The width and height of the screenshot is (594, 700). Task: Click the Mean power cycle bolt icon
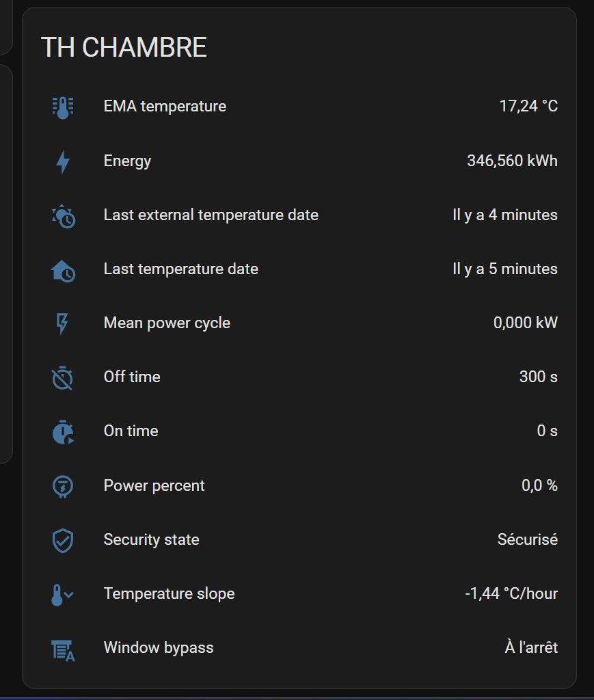pyautogui.click(x=62, y=323)
